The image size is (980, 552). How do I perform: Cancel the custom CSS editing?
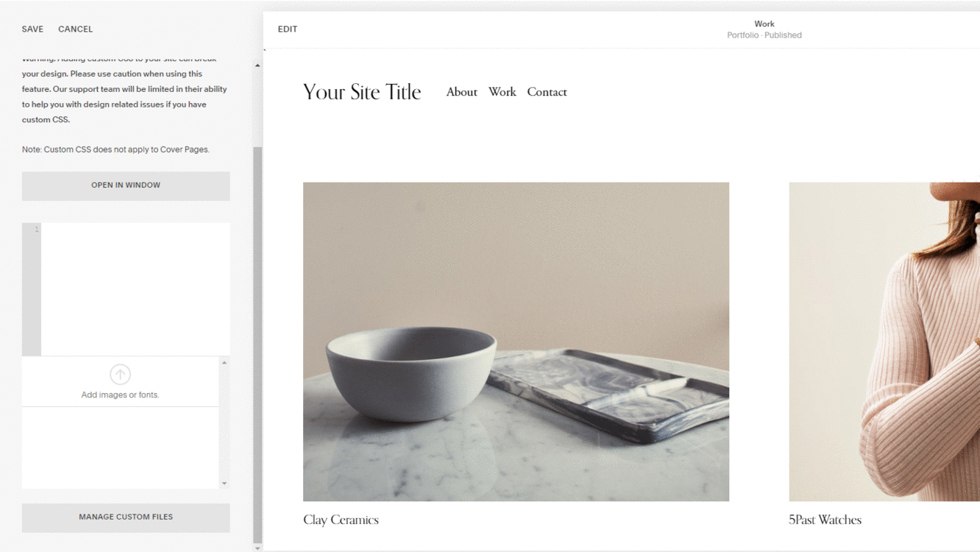point(75,29)
